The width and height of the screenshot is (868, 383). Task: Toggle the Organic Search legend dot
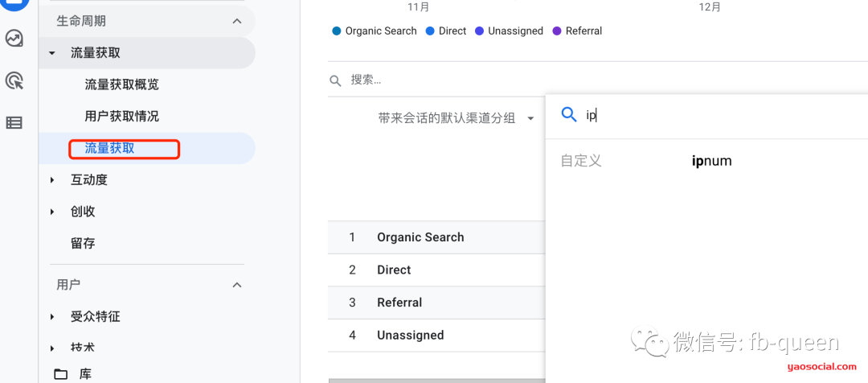click(336, 31)
